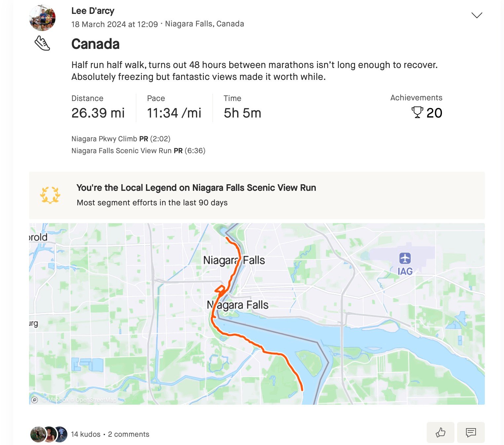Click the running shoe activity icon
Screen dimensions: 504x445
click(x=42, y=43)
